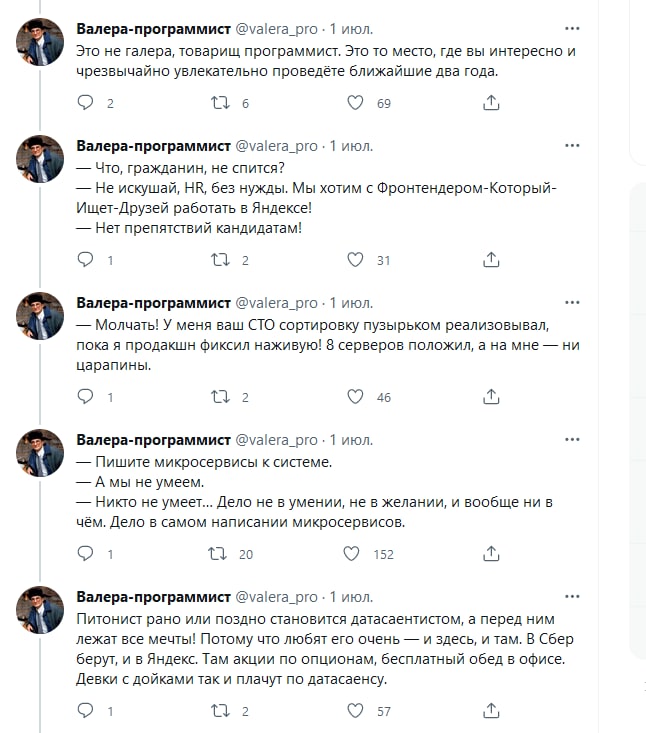Open more options on the микросервисы tweet
Screen dimensions: 646x733
(572, 440)
